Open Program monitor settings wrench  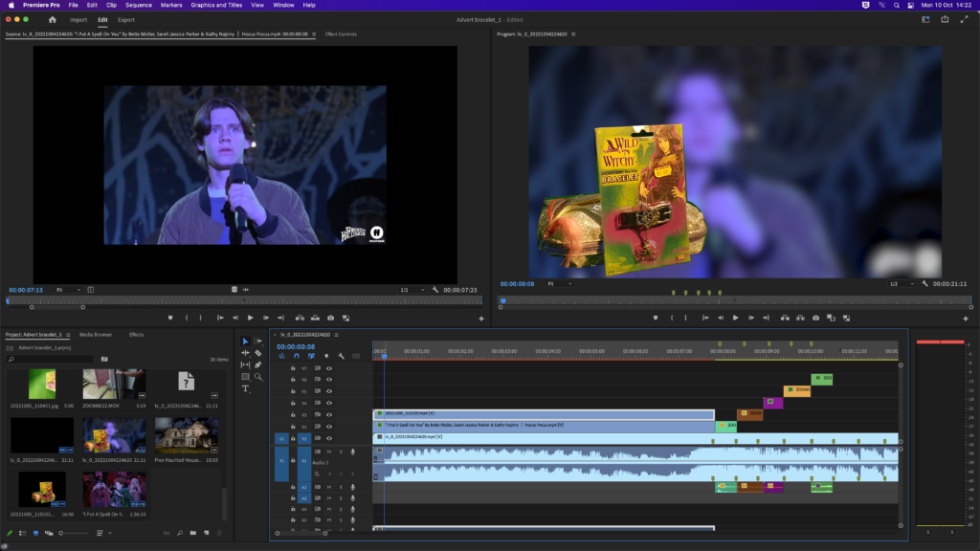[x=924, y=283]
